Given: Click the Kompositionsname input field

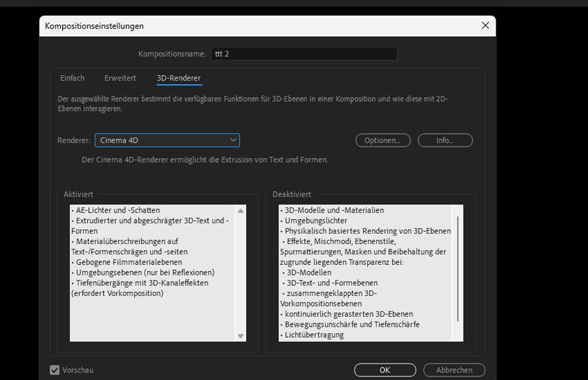Looking at the screenshot, I should (x=304, y=54).
